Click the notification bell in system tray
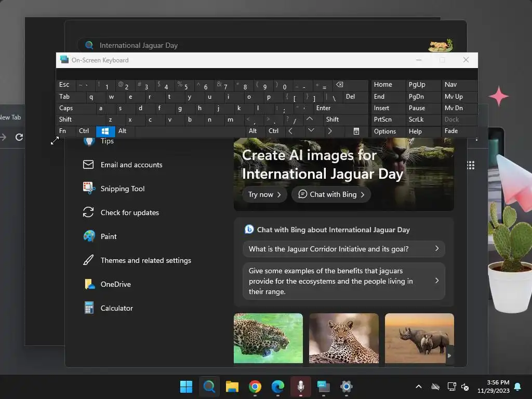Image resolution: width=532 pixels, height=399 pixels. tap(518, 387)
